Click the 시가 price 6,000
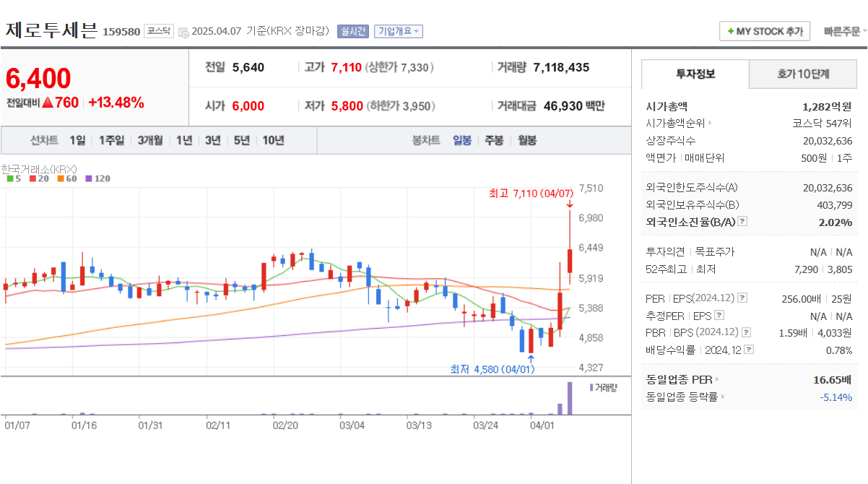The width and height of the screenshot is (868, 484). [248, 106]
